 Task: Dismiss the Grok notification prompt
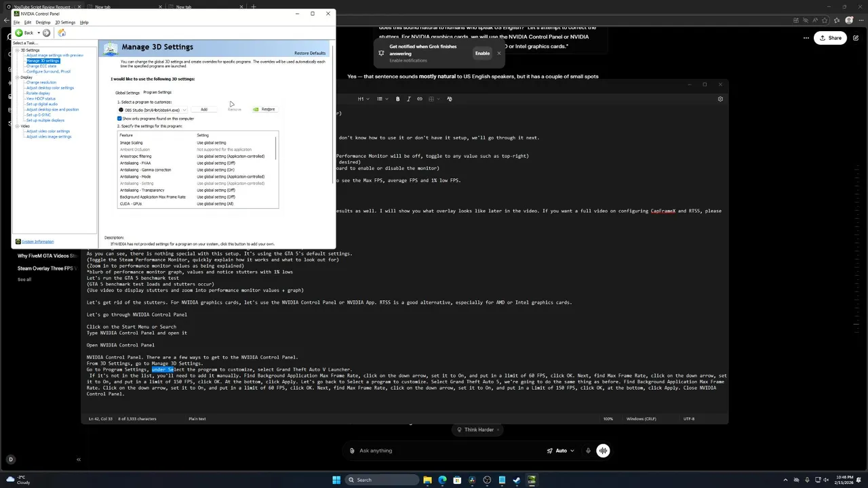(x=499, y=53)
